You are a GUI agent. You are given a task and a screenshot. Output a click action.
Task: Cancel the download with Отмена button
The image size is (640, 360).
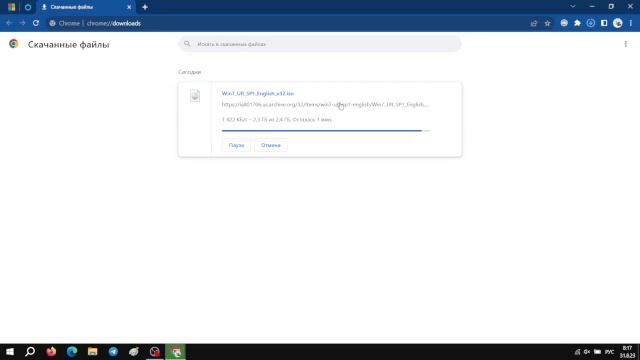click(271, 145)
